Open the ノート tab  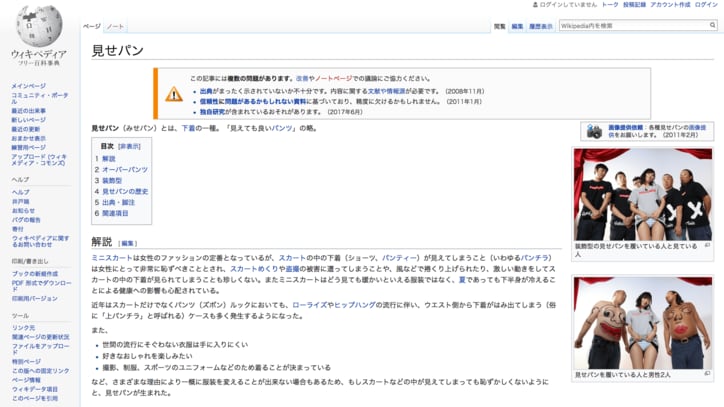coord(115,26)
